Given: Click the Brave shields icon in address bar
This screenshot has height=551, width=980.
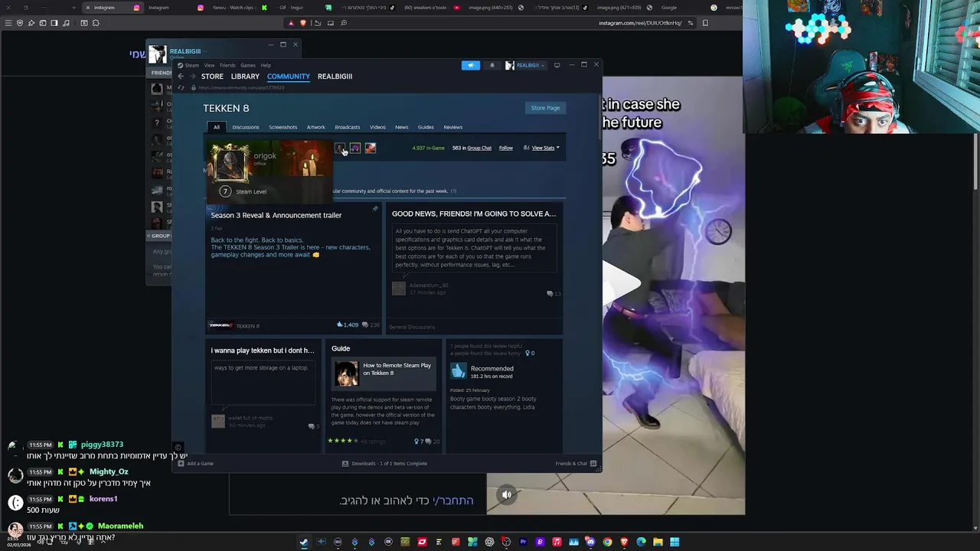Looking at the screenshot, I should click(302, 23).
